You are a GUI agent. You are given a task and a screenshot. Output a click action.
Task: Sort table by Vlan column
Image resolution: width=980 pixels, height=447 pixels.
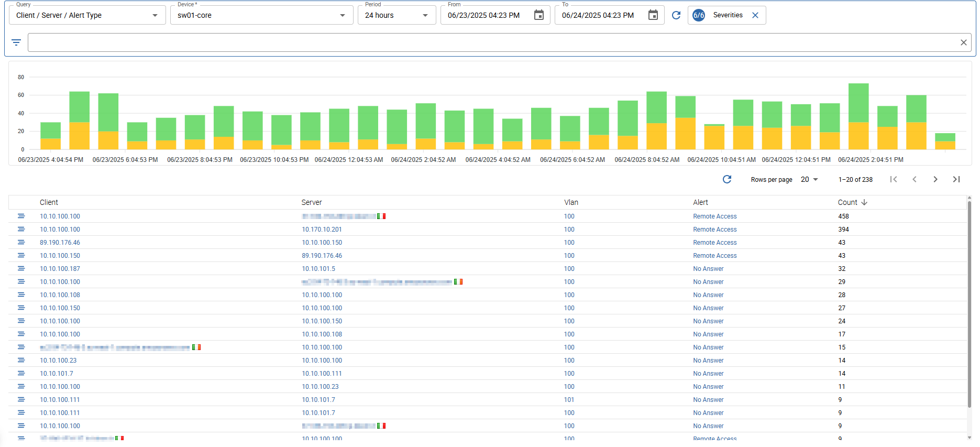[571, 202]
